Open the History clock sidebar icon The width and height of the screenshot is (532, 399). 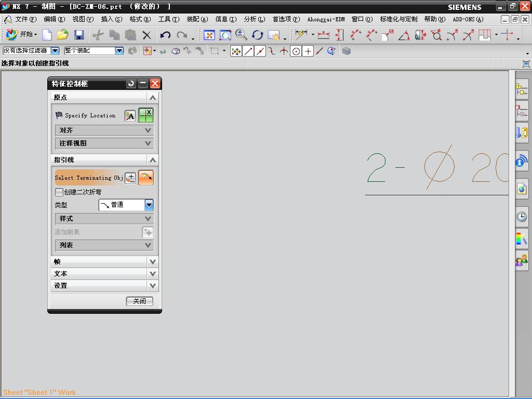pyautogui.click(x=522, y=217)
